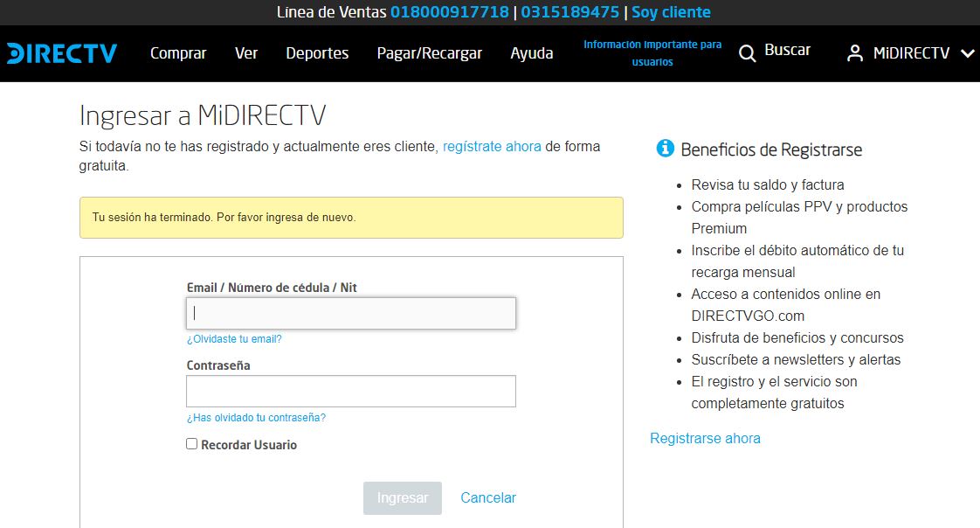Click the 0315189475 phone number link
This screenshot has width=980, height=528.
click(x=570, y=12)
